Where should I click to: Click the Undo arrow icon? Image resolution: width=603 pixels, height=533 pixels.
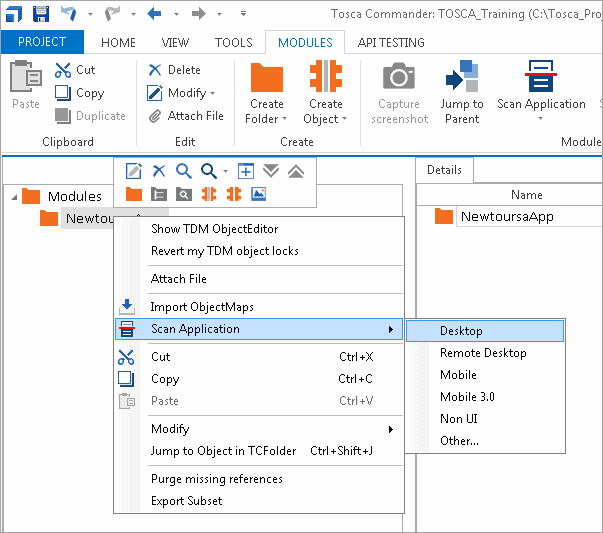pos(69,14)
